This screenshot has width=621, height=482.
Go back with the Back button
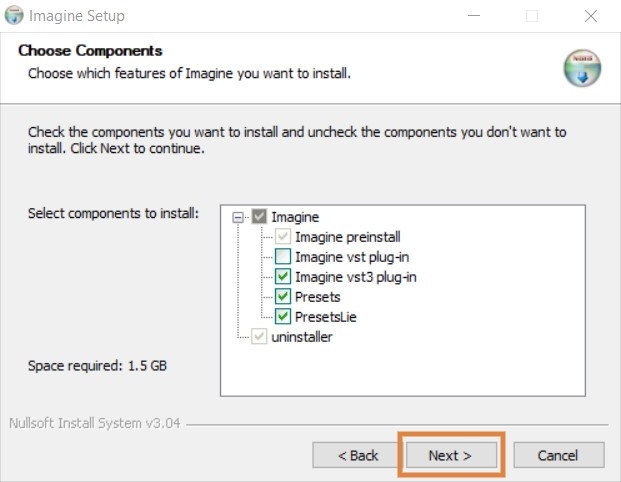point(357,455)
